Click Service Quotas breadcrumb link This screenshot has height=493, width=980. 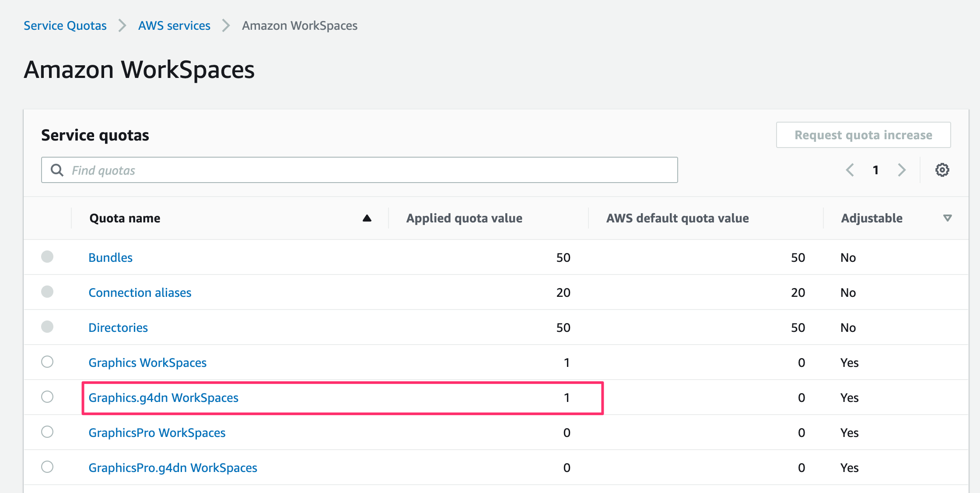[65, 26]
